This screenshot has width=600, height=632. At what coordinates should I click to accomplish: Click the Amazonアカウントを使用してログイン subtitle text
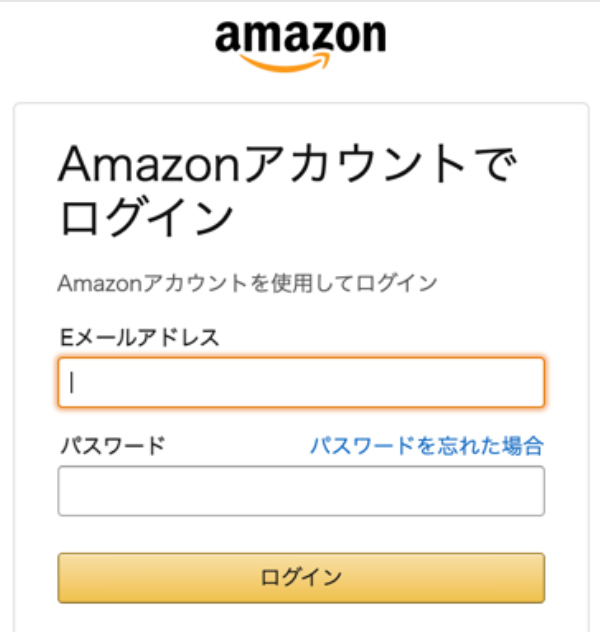pyautogui.click(x=247, y=283)
